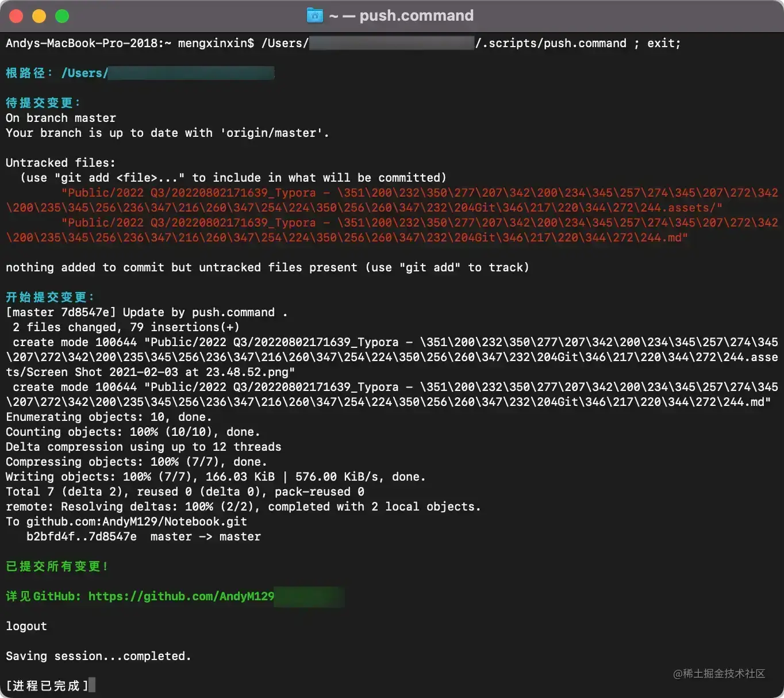Click 'Your branch is up to date' line

coord(167,133)
